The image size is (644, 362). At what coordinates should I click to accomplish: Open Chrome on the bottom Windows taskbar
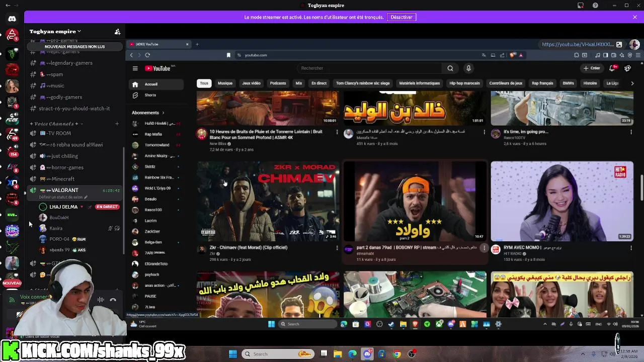coord(397,354)
